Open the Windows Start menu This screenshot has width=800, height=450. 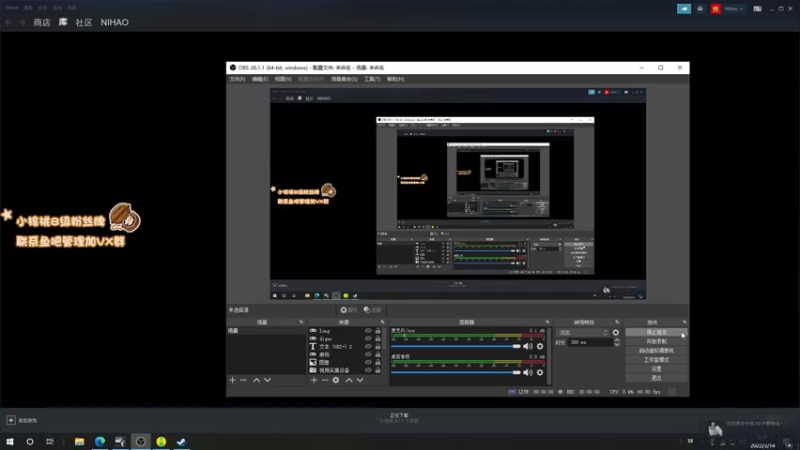(x=10, y=442)
